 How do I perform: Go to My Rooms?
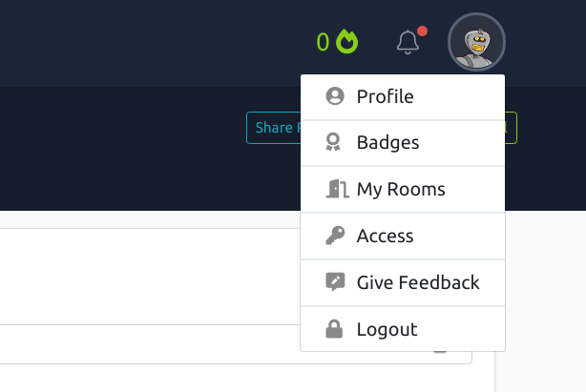tap(401, 189)
